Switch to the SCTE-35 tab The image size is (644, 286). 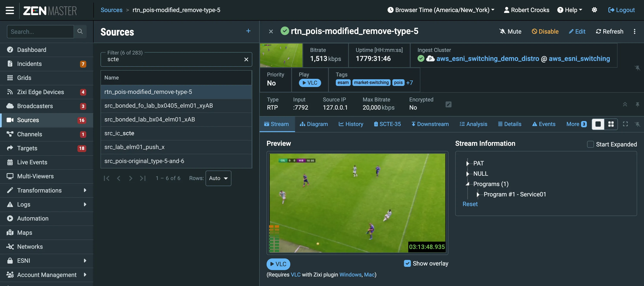(387, 124)
